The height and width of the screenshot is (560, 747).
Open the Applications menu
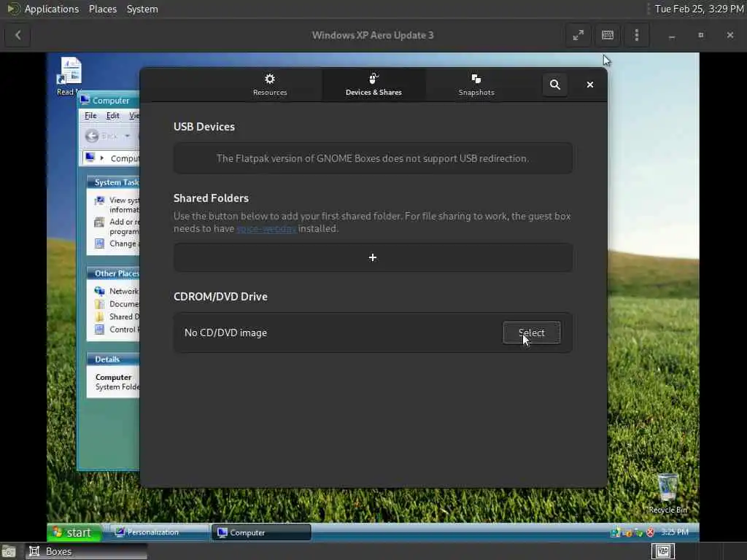pyautogui.click(x=52, y=9)
